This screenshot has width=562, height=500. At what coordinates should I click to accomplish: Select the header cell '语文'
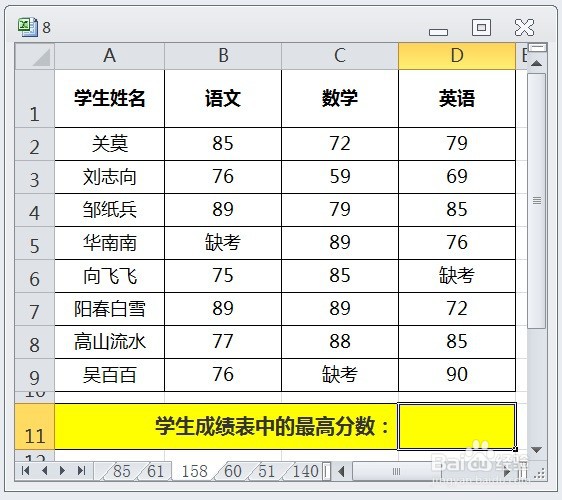point(223,99)
